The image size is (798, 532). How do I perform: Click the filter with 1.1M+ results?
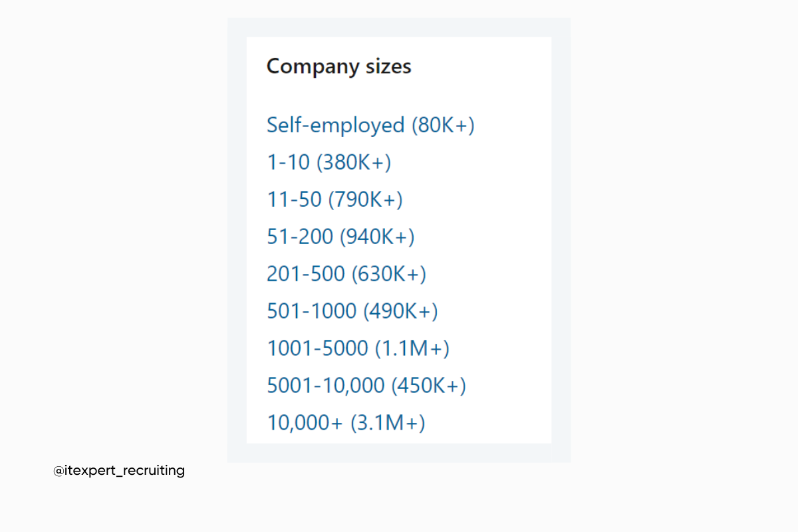point(358,348)
